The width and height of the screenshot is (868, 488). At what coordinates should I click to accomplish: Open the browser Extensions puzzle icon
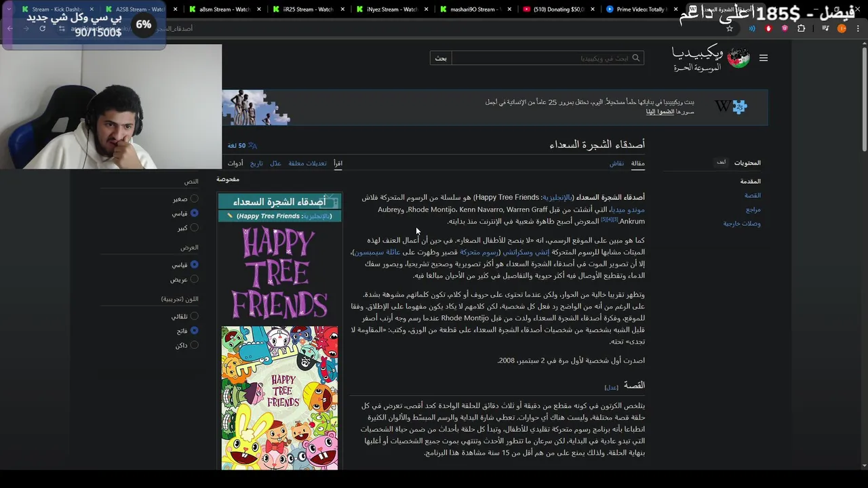tap(802, 28)
